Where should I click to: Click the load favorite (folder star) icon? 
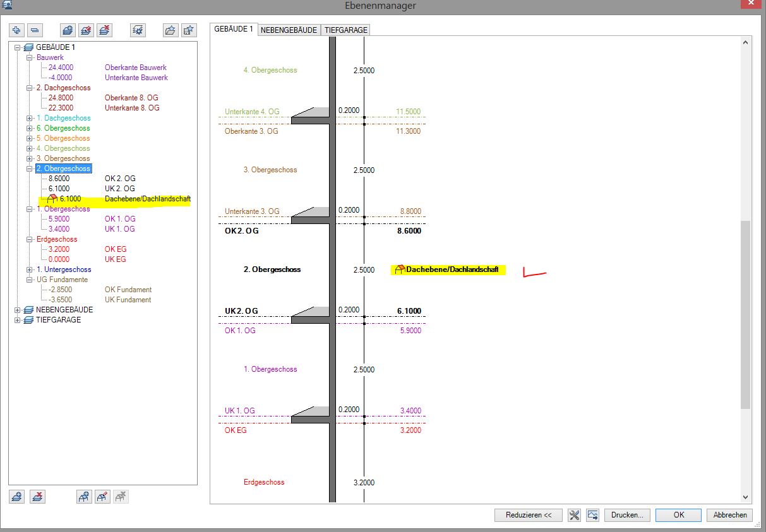coord(170,30)
